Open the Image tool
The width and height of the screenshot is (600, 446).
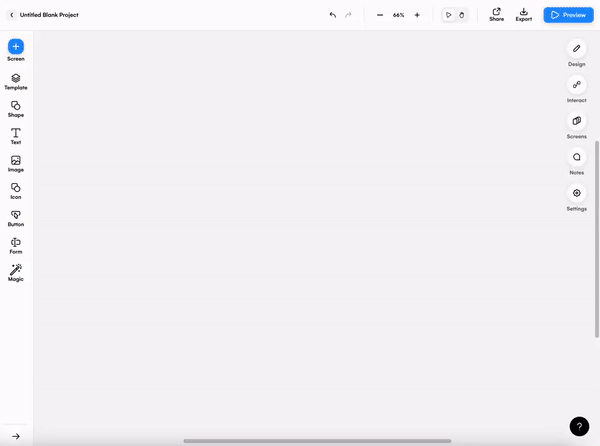16,164
